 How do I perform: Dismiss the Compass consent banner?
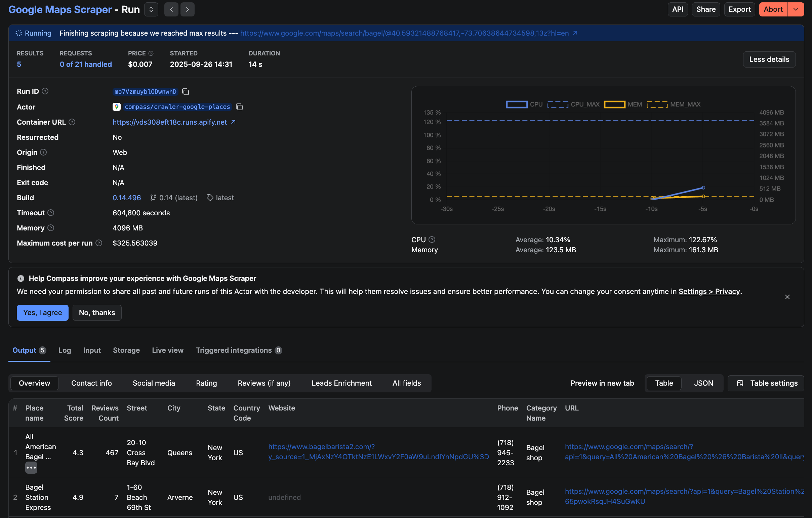coord(787,297)
